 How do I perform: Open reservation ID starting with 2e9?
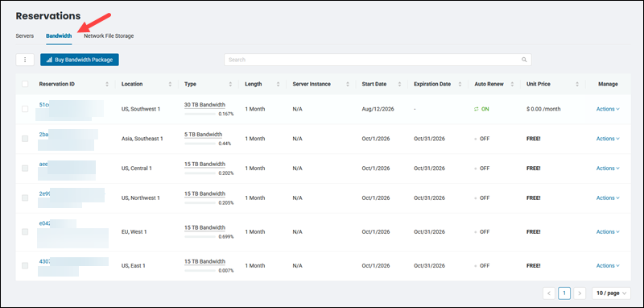(x=44, y=194)
